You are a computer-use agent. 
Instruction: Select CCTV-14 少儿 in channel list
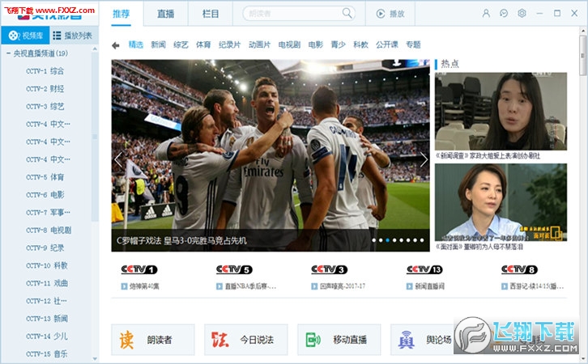[x=47, y=336]
